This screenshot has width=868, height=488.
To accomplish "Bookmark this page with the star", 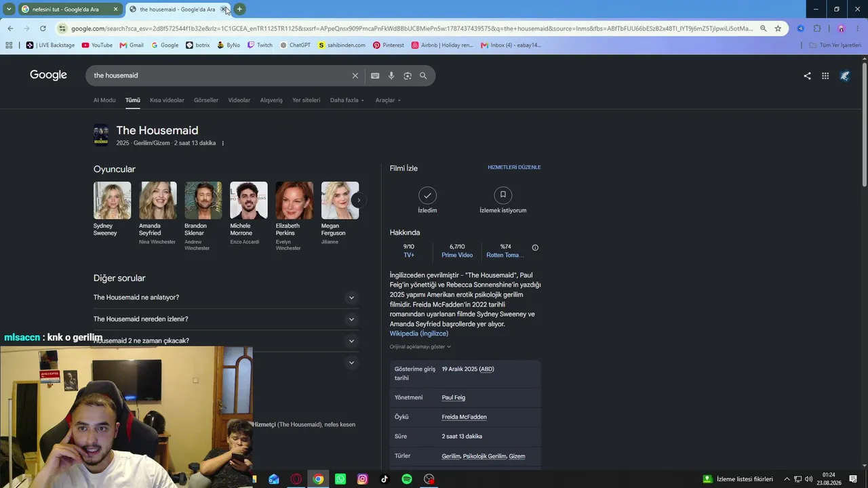I will pos(778,28).
